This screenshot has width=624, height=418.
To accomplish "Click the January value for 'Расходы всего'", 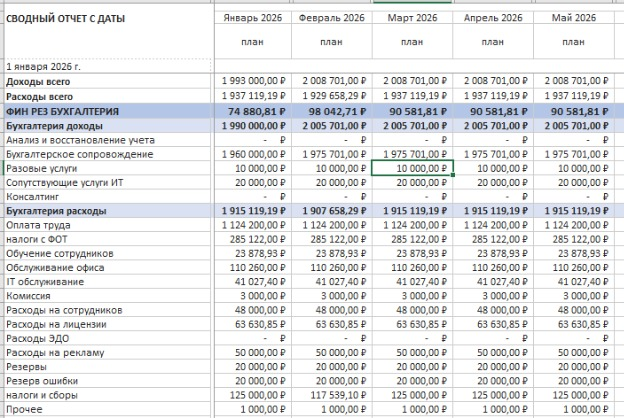I will pos(253,96).
